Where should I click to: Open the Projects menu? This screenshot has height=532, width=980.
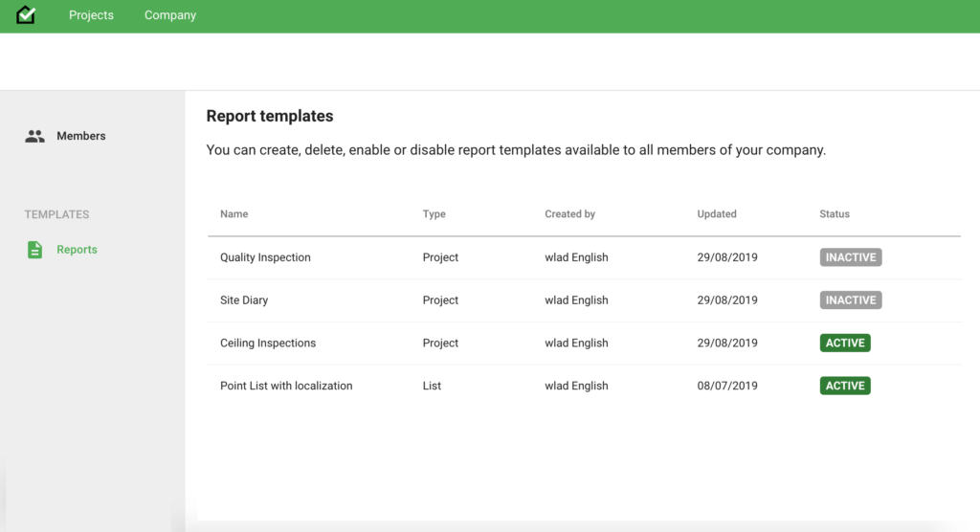click(x=91, y=15)
